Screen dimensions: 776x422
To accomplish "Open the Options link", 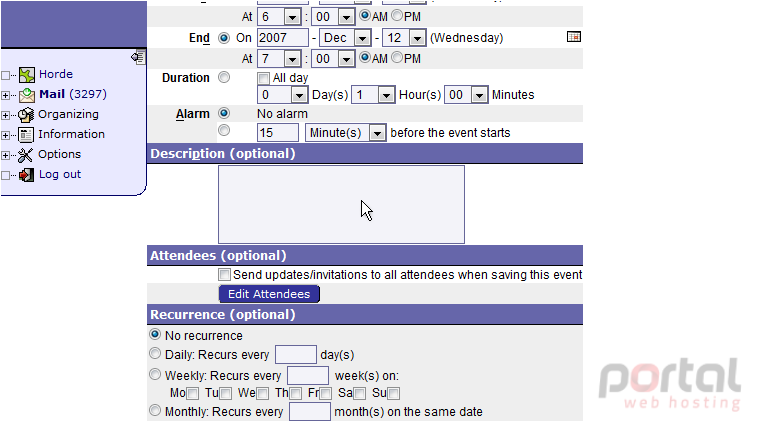I will 59,154.
